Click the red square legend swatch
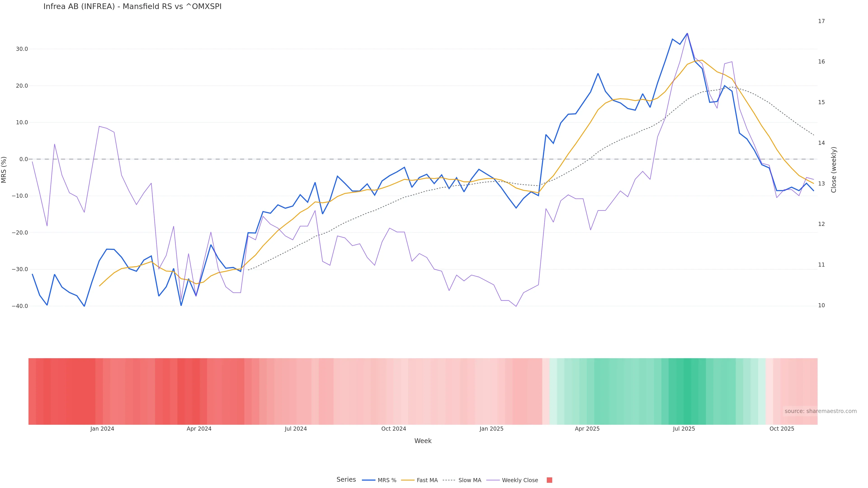The height and width of the screenshot is (488, 868). point(549,480)
